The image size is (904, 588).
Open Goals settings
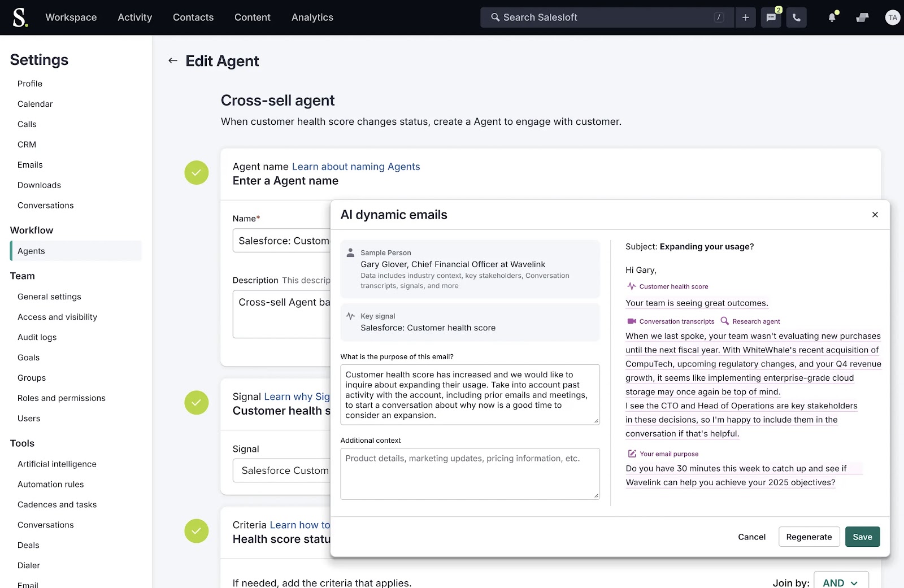click(28, 358)
